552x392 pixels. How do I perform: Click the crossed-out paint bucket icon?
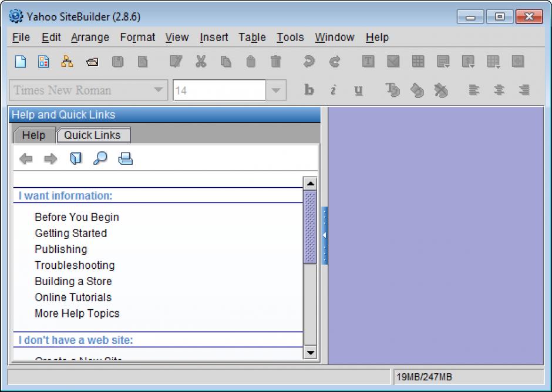click(441, 90)
